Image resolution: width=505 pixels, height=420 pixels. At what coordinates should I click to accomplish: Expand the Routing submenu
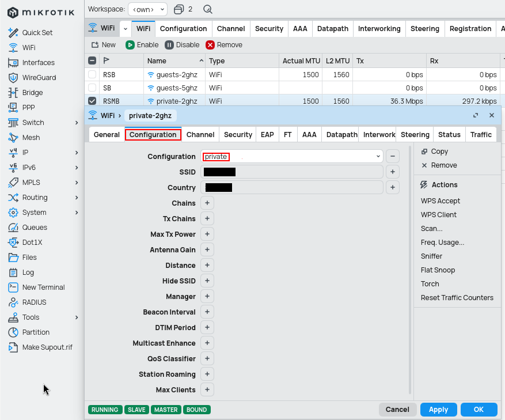pyautogui.click(x=77, y=198)
